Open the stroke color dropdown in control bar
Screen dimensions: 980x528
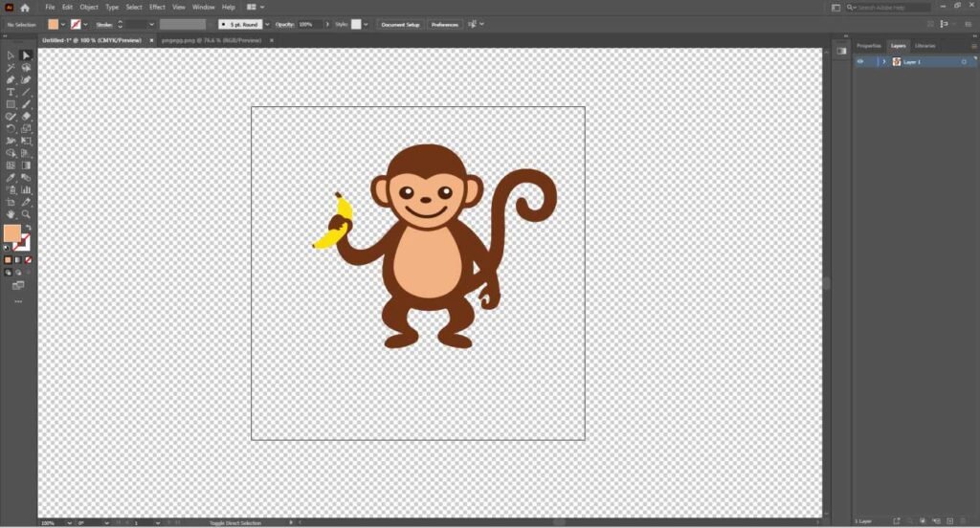(85, 24)
